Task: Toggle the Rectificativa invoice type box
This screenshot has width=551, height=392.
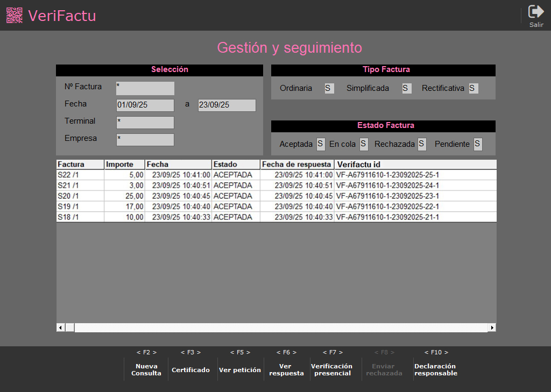Action: pyautogui.click(x=474, y=88)
